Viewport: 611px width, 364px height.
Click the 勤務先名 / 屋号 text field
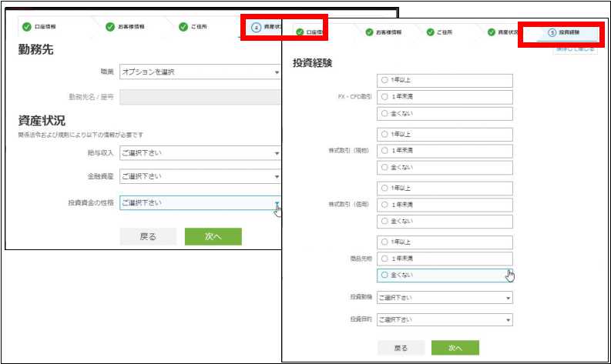(x=200, y=97)
